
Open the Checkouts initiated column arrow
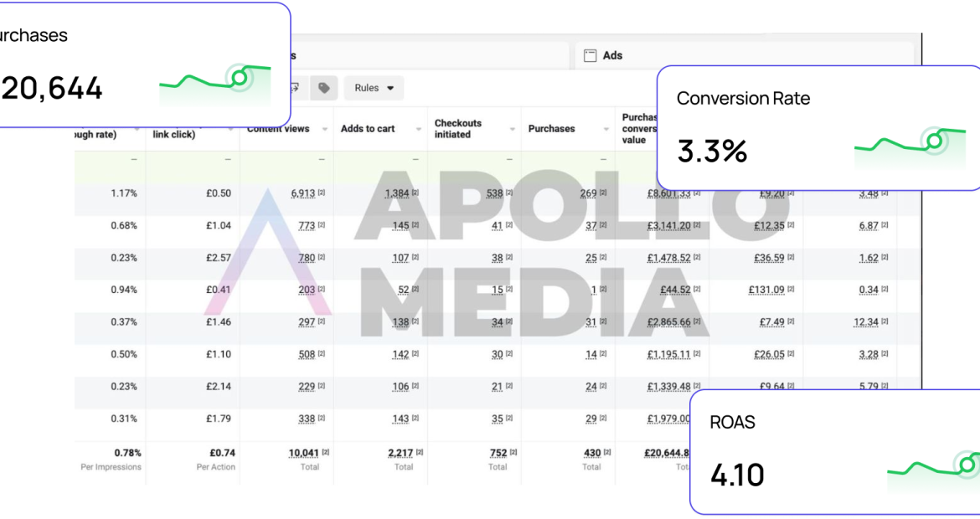[512, 129]
